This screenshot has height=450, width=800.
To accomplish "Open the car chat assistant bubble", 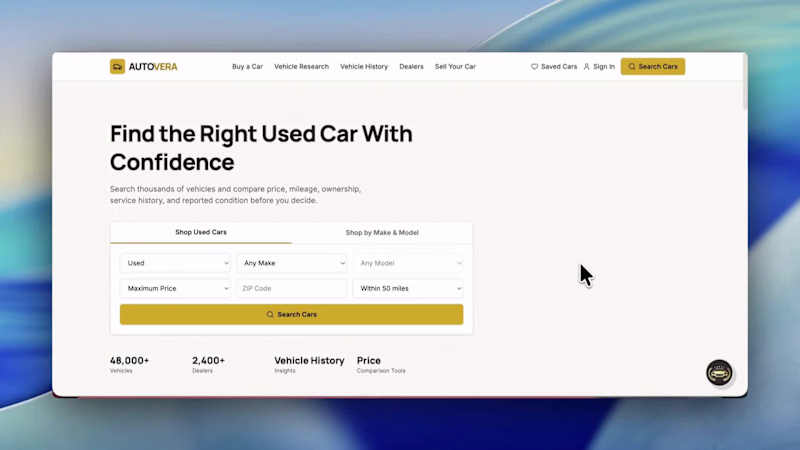I will tap(719, 373).
